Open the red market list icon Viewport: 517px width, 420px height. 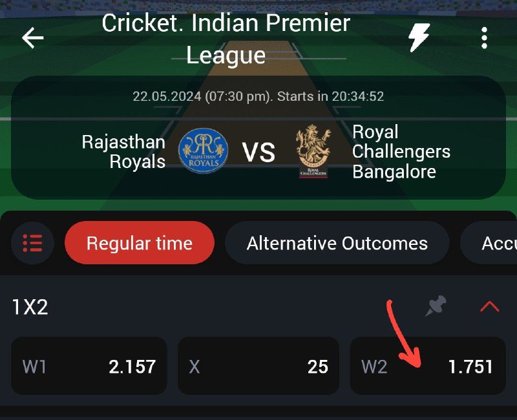point(33,243)
